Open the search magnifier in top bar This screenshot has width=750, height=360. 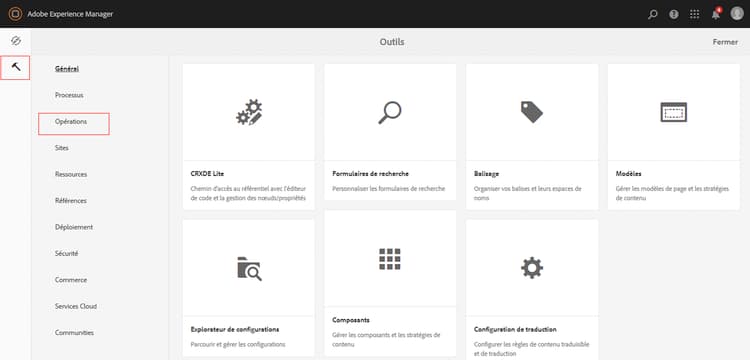point(652,14)
